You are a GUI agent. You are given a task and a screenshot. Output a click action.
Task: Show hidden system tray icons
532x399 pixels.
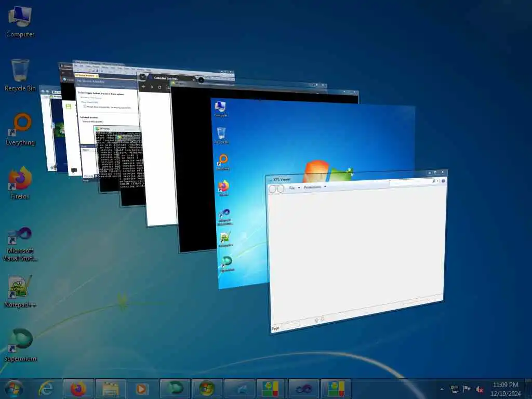coord(442,389)
